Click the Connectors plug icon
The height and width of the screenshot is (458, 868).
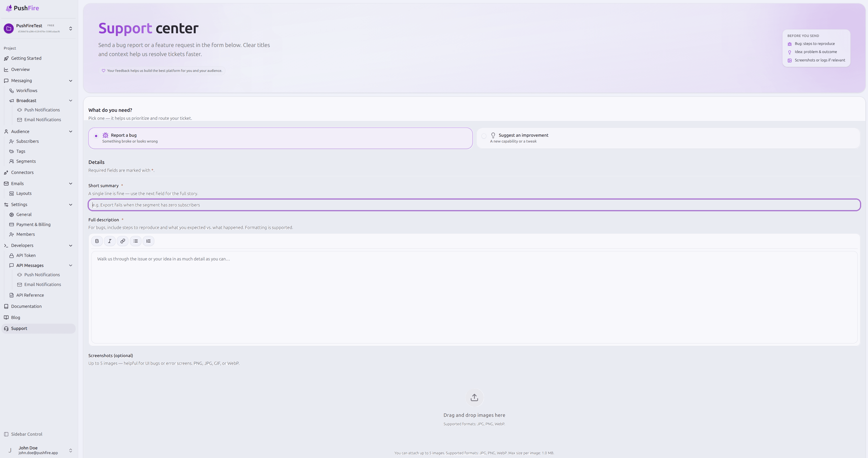[x=6, y=173]
